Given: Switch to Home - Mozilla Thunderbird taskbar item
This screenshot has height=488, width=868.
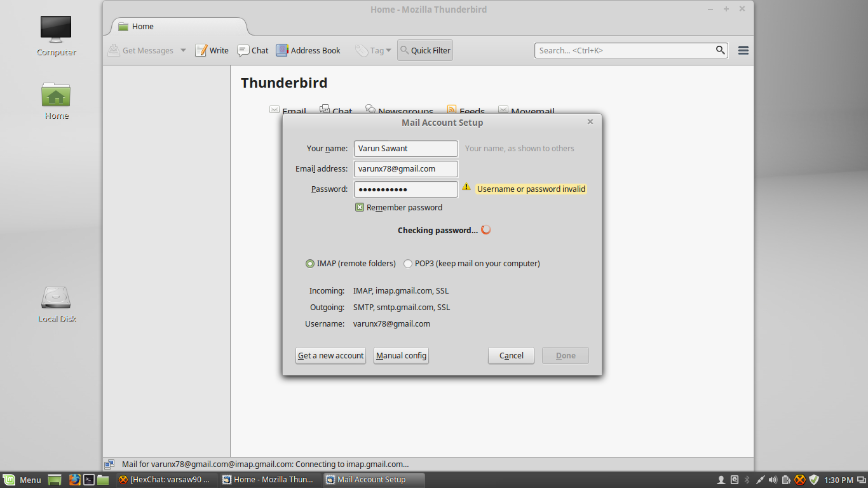Looking at the screenshot, I should [270, 480].
